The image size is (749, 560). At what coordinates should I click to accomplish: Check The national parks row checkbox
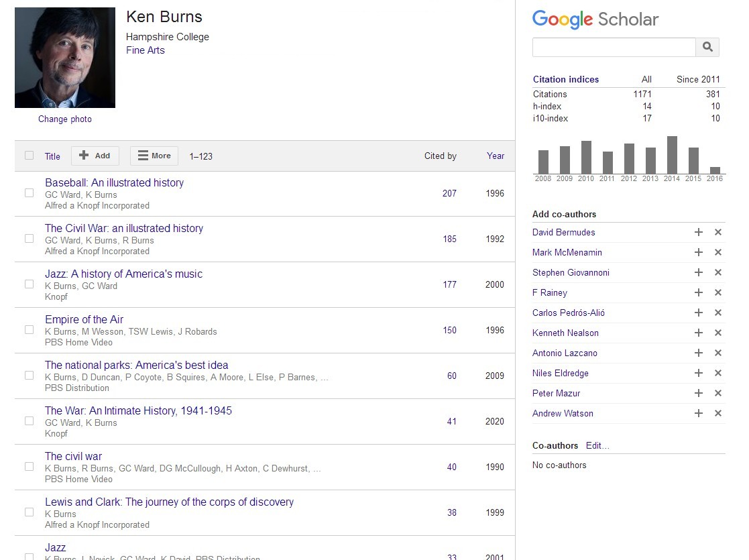point(29,375)
